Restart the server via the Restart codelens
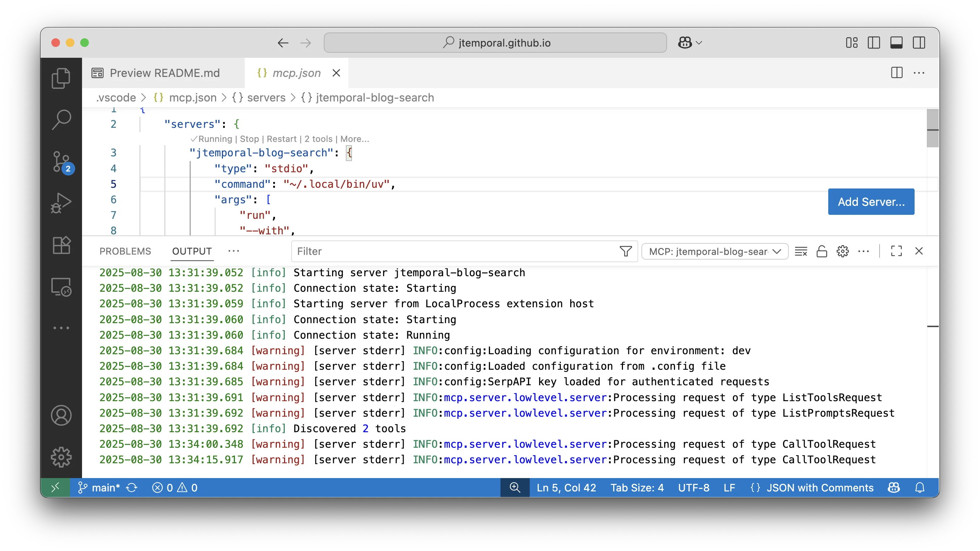Viewport: 980px width, 551px height. tap(281, 139)
